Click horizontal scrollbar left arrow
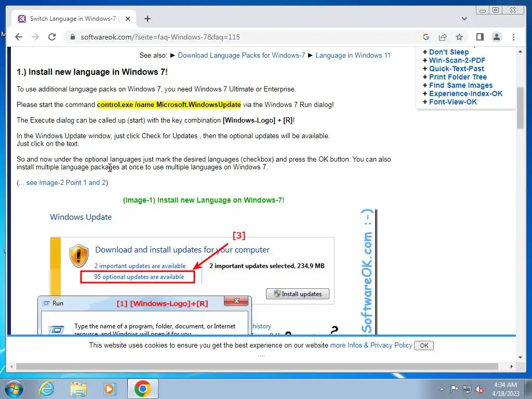Screen dimensions: 532x399 point(12,366)
